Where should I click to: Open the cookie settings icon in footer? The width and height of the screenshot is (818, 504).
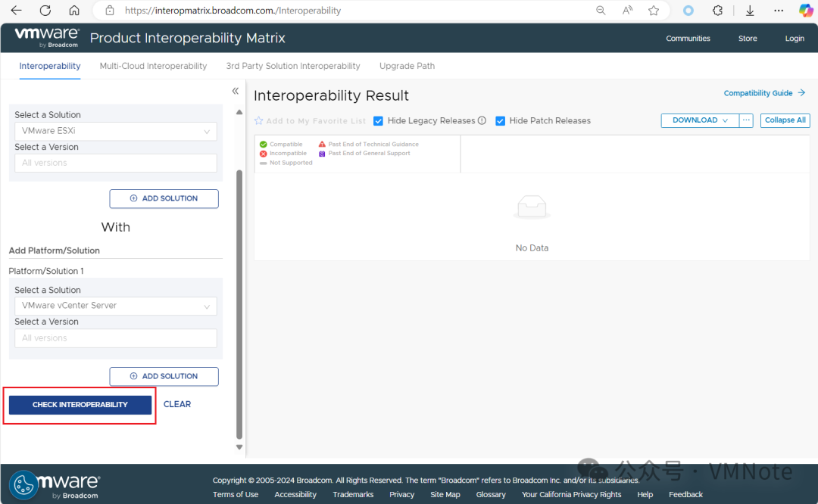point(23,485)
